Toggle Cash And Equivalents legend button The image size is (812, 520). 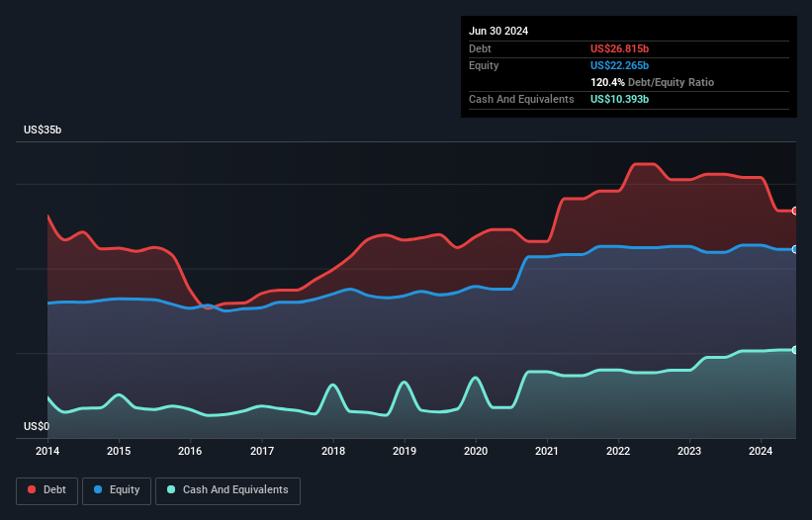pyautogui.click(x=227, y=490)
